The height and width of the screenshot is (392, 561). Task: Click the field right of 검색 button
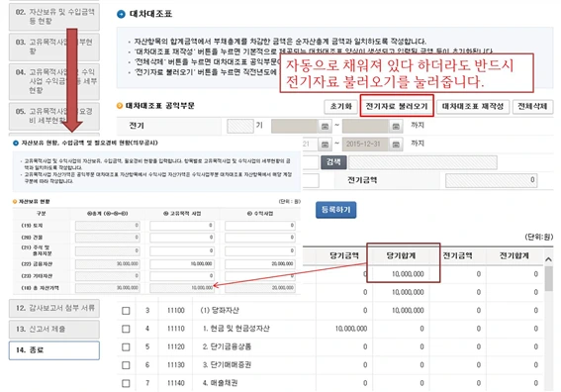point(422,162)
